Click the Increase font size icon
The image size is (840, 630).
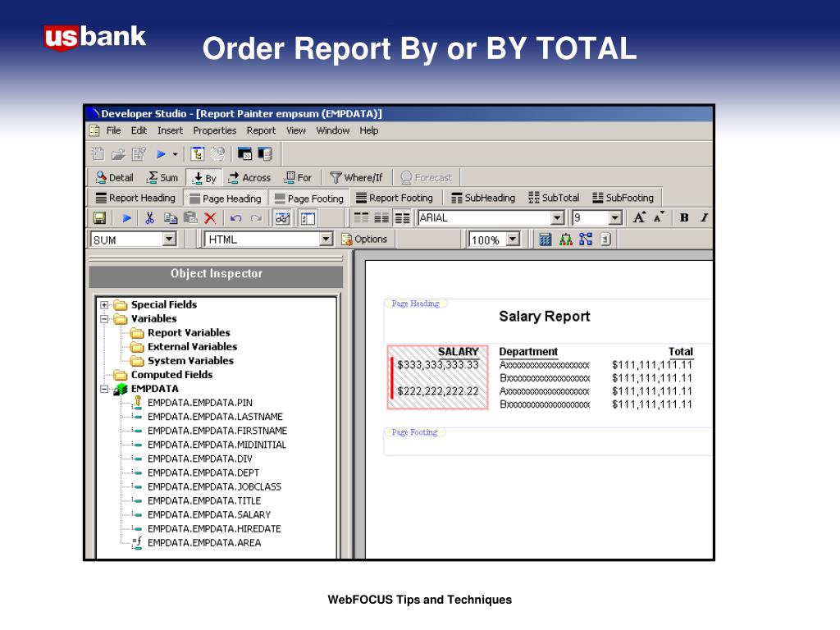(x=639, y=217)
